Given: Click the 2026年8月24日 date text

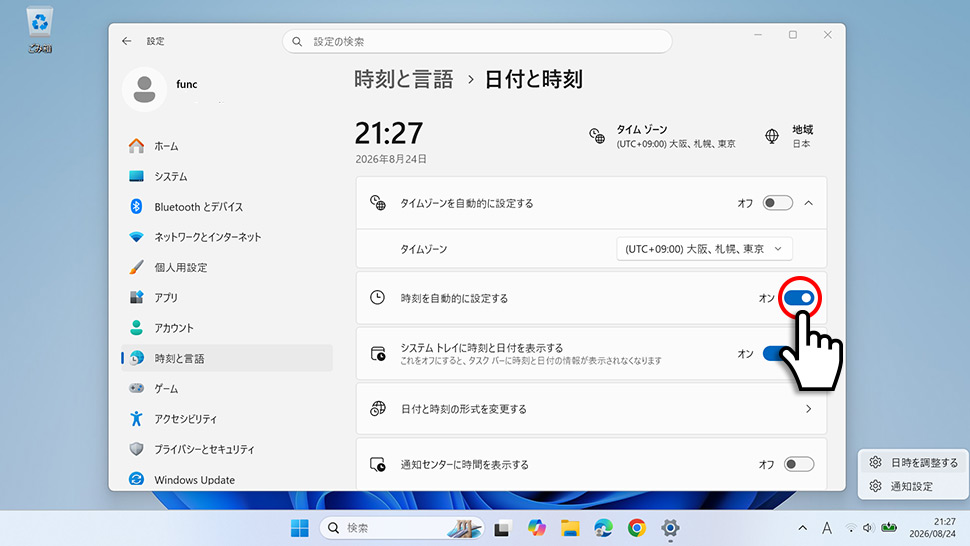Looking at the screenshot, I should pos(391,159).
